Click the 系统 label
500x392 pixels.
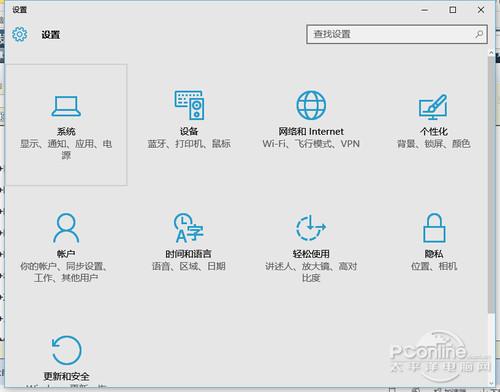pos(66,131)
